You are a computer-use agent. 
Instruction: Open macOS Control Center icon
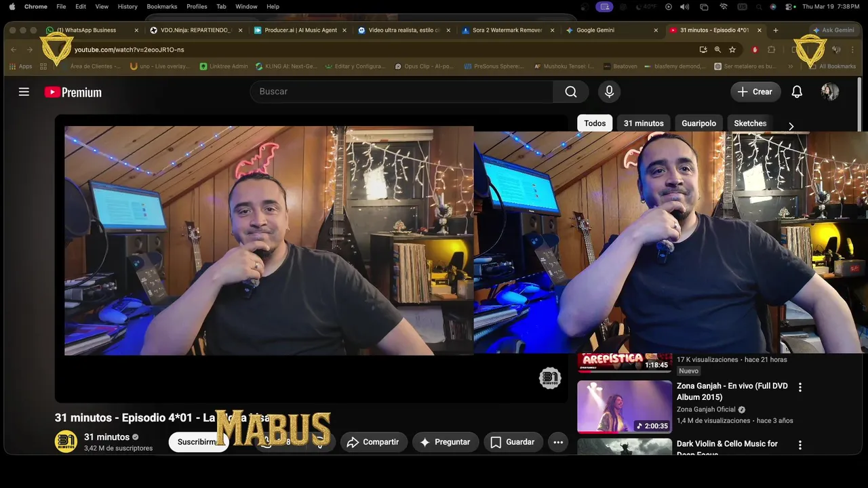[x=790, y=6]
